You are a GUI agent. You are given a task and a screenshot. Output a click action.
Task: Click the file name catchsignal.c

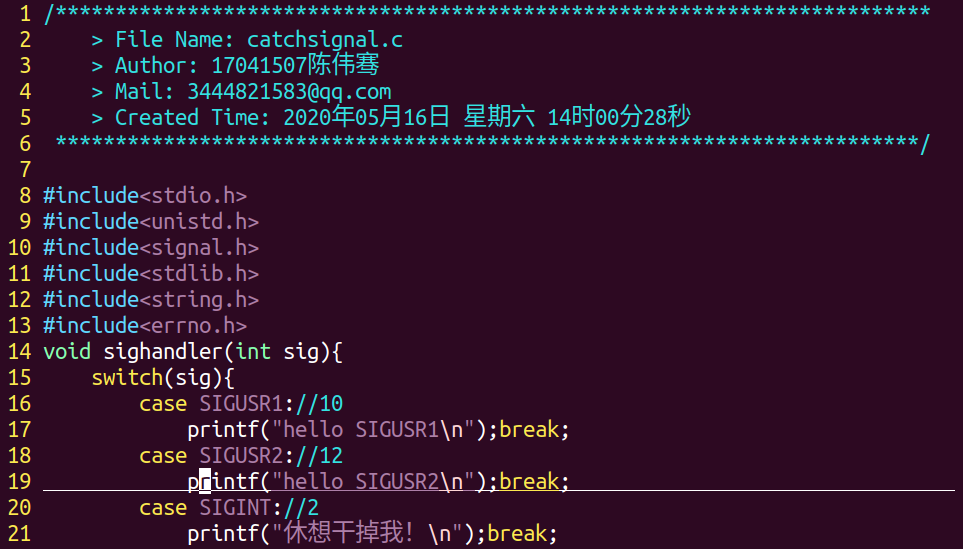click(325, 40)
